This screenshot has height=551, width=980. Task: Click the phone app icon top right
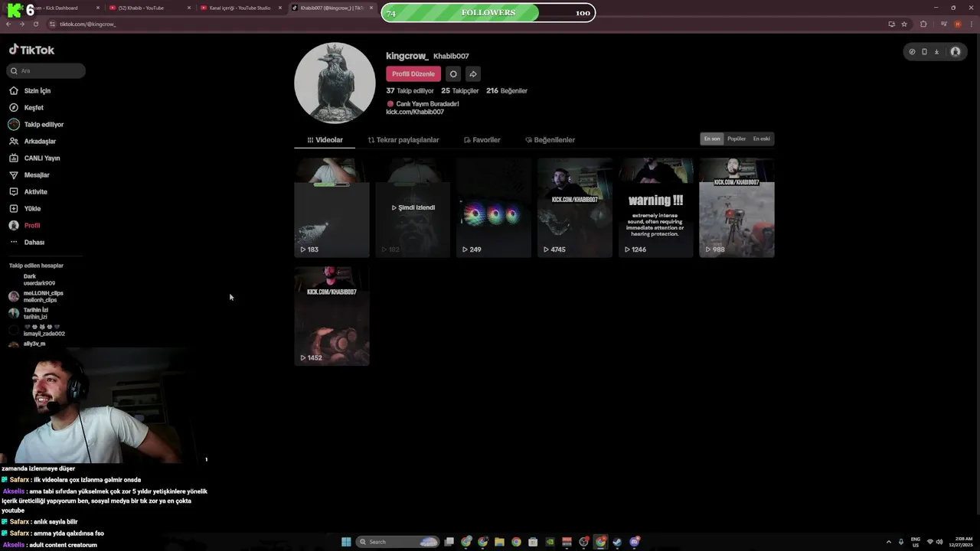point(924,52)
